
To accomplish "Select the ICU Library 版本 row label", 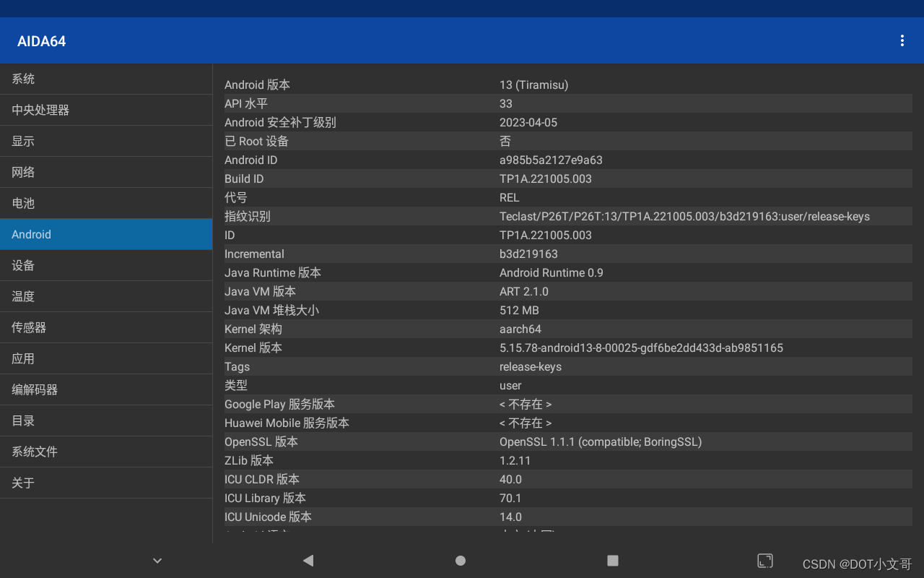I will (x=265, y=498).
